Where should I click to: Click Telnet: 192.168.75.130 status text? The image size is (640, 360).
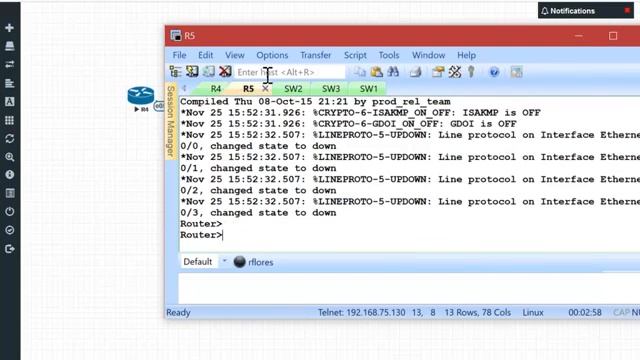pos(362,312)
